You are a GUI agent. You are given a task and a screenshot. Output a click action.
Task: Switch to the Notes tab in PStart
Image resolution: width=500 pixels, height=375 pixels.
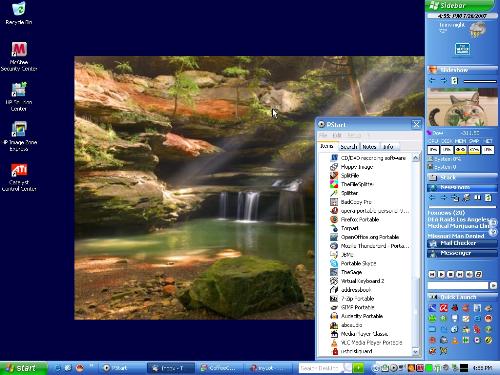369,147
